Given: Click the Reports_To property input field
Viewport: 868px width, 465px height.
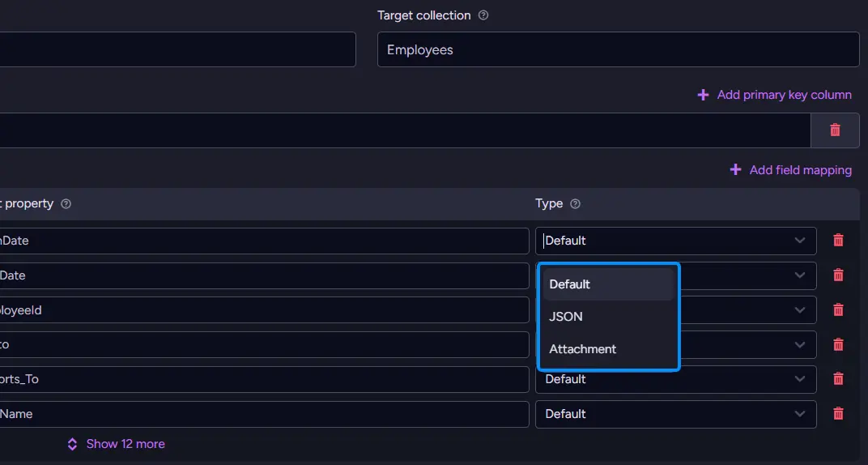Looking at the screenshot, I should (264, 379).
